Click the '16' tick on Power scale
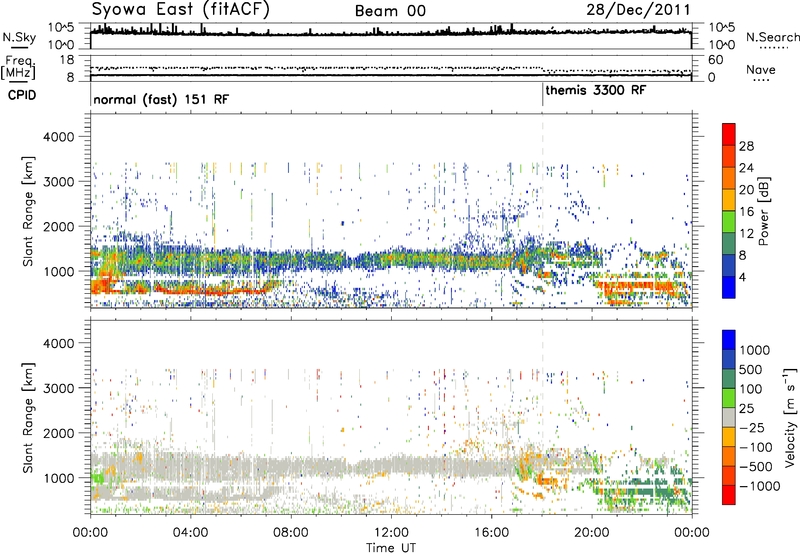 point(746,212)
